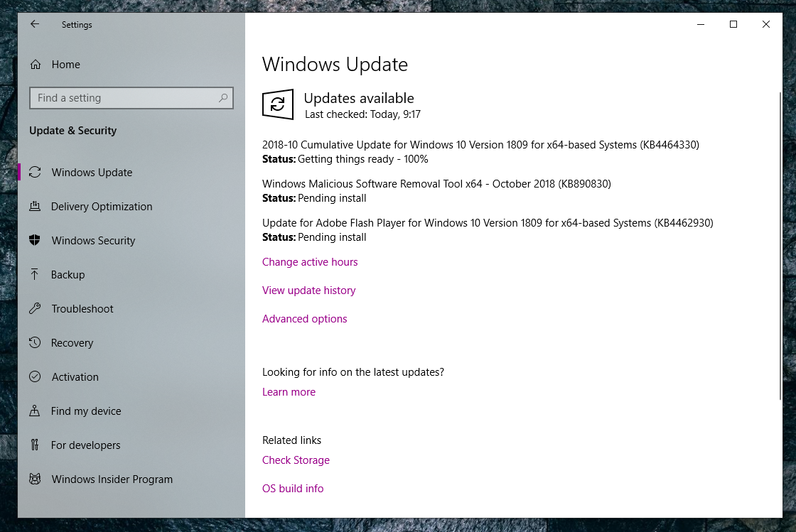
Task: Click the search magnifier icon
Action: point(223,98)
